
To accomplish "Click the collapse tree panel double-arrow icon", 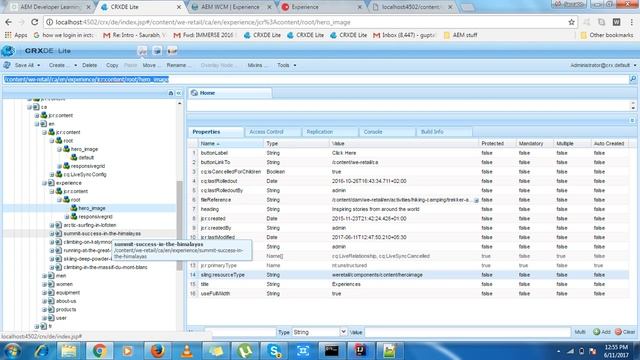I will (x=179, y=93).
